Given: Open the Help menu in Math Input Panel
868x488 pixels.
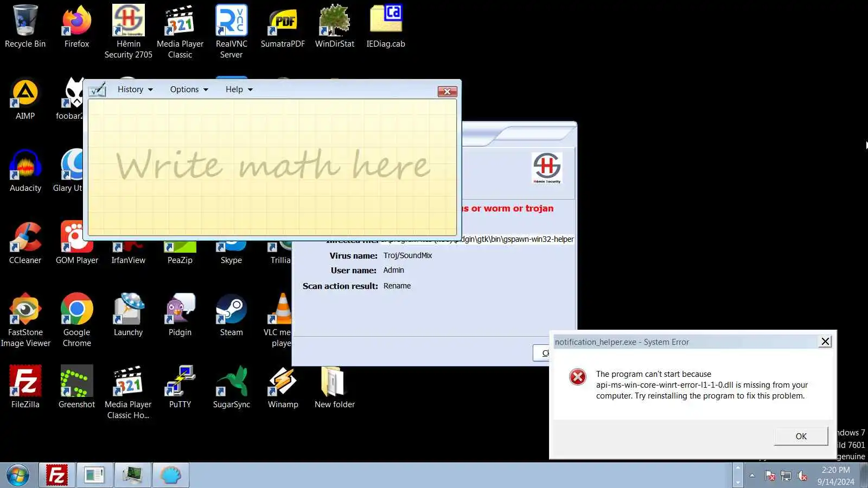Looking at the screenshot, I should click(x=239, y=89).
